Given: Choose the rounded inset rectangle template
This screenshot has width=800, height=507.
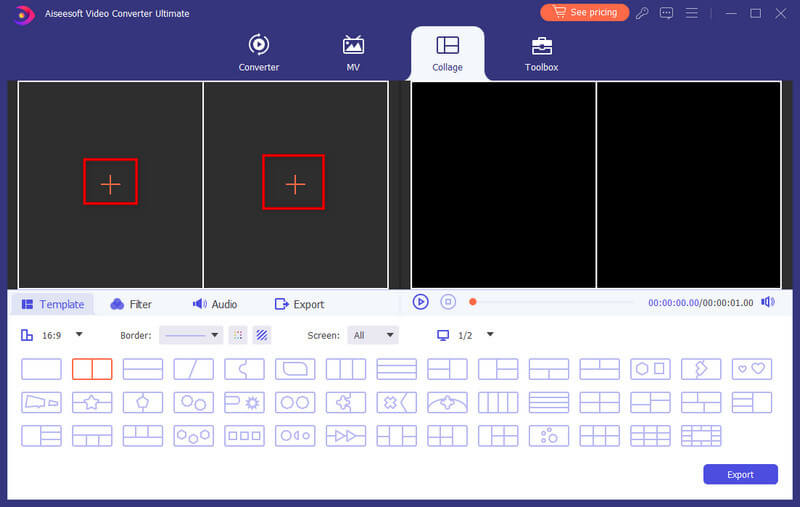Looking at the screenshot, I should (x=295, y=369).
